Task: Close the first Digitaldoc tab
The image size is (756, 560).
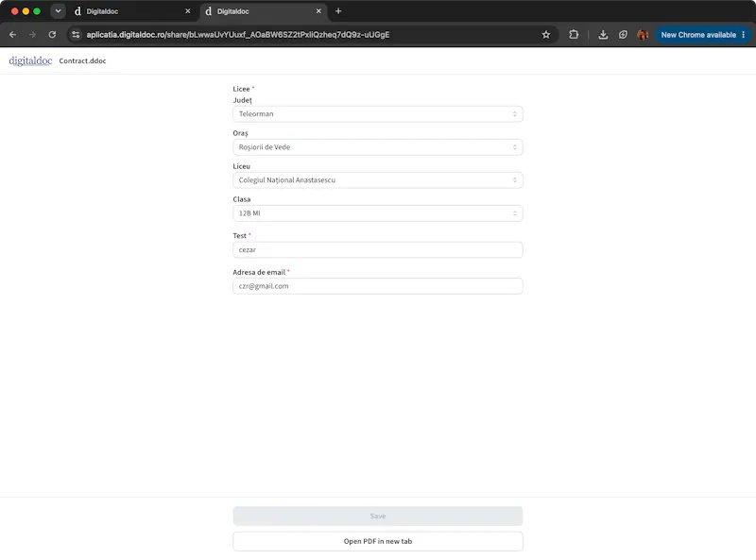Action: coord(187,11)
